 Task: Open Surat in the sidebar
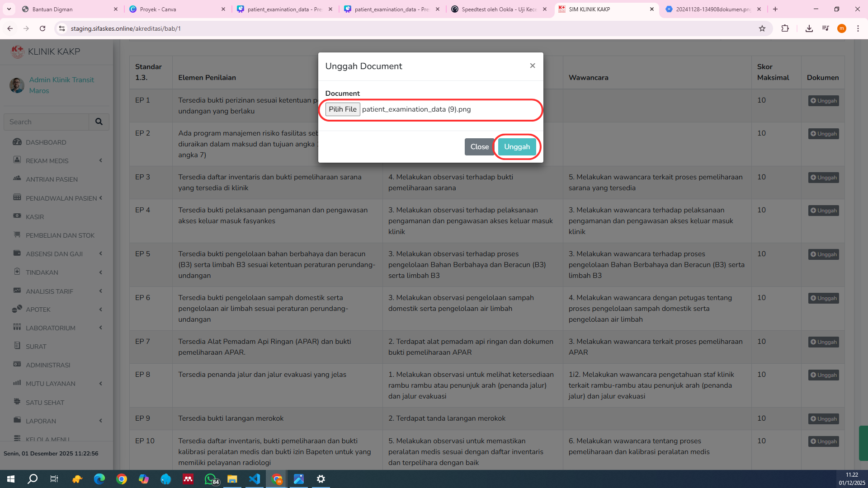pos(36,347)
